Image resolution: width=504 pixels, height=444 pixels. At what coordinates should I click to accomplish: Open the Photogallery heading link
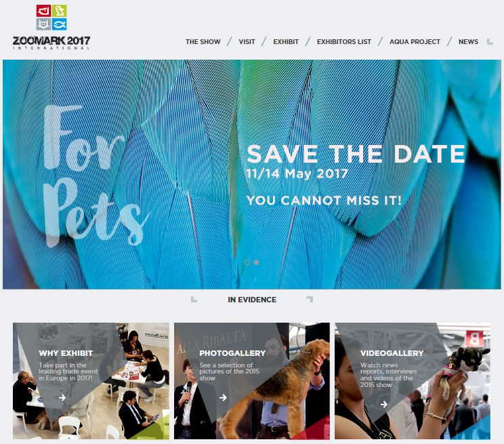click(x=232, y=353)
